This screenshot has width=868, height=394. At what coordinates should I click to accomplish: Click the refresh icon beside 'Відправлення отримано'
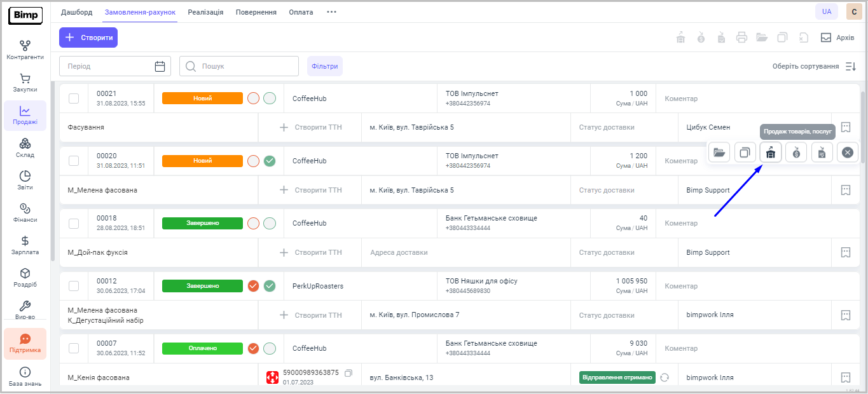[665, 377]
